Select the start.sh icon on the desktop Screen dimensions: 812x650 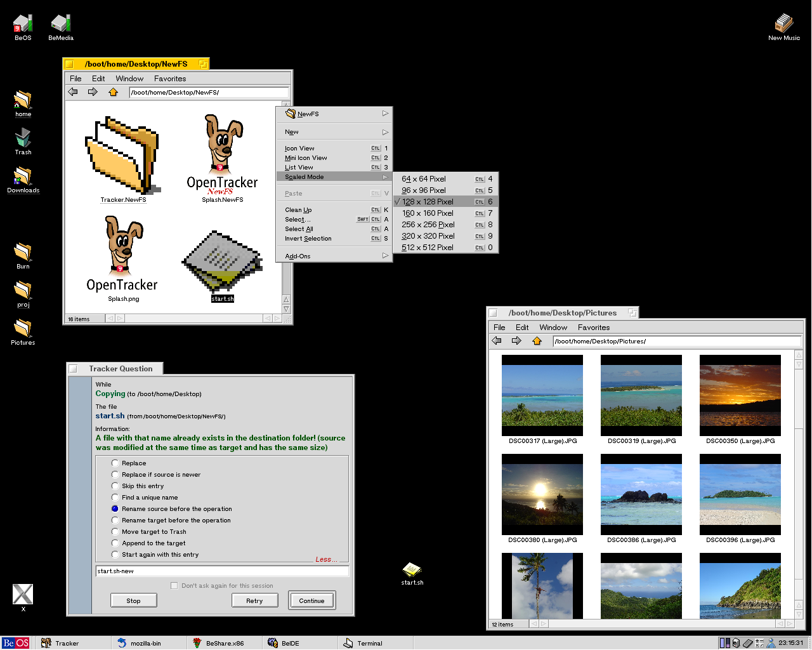tap(412, 569)
